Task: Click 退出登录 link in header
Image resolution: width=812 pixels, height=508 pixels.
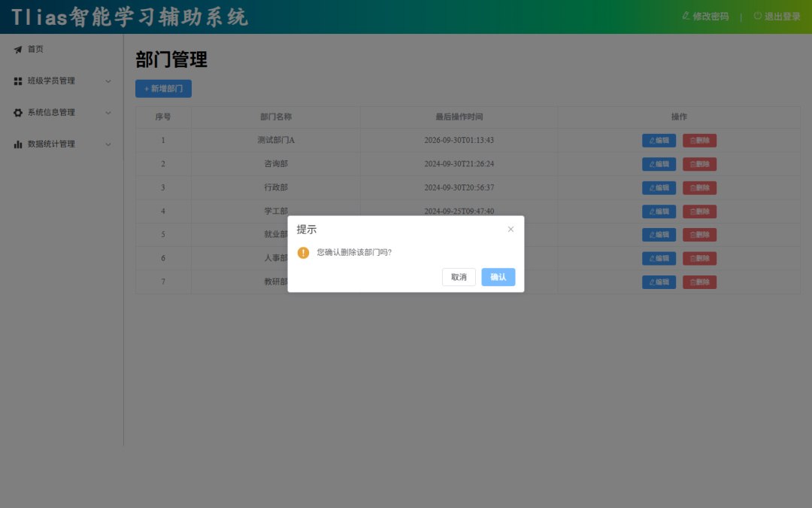Action: pos(777,17)
